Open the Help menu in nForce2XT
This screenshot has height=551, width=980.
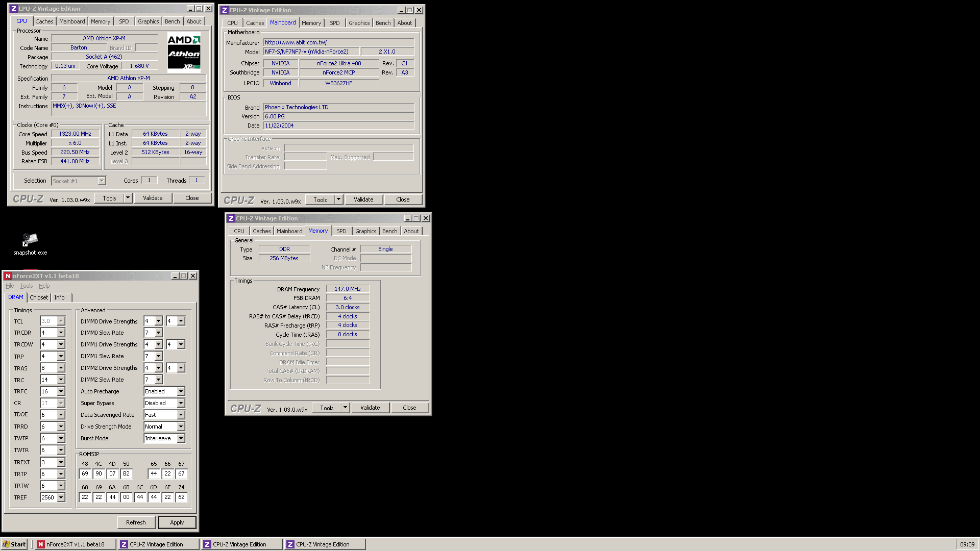point(44,286)
